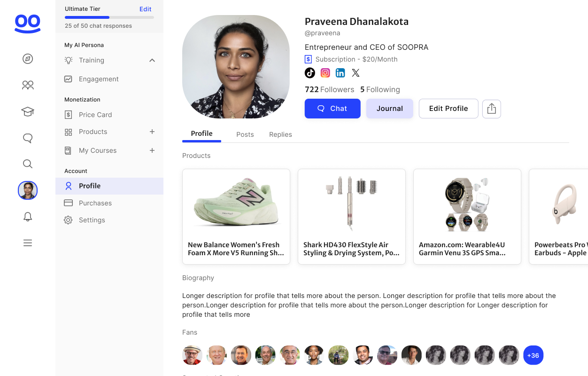The height and width of the screenshot is (376, 588).
Task: Open the X social icon
Action: [355, 73]
